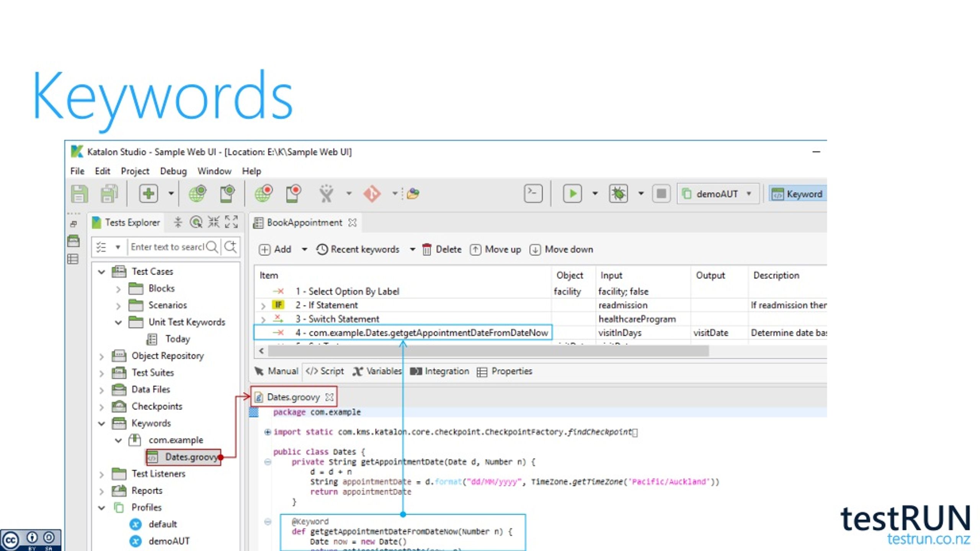Switch to the Properties tab
Image resolution: width=980 pixels, height=551 pixels.
tap(505, 371)
